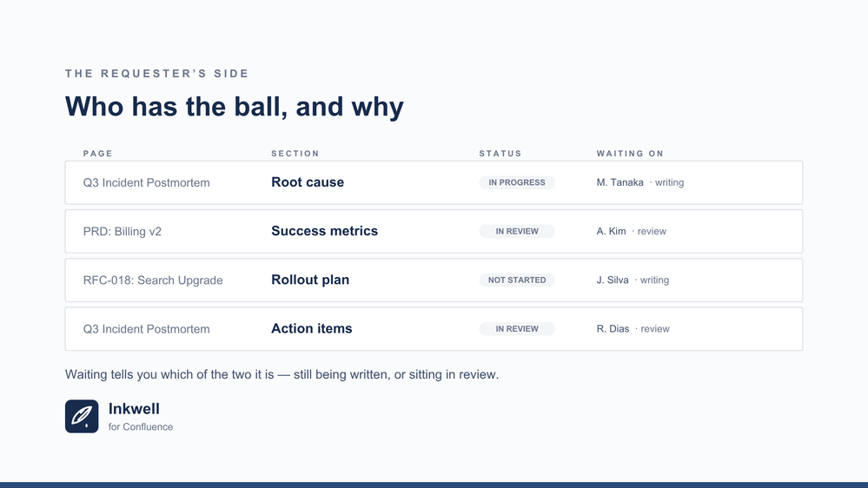Select assignee J. Silva
Viewport: 868px width, 488px height.
613,280
